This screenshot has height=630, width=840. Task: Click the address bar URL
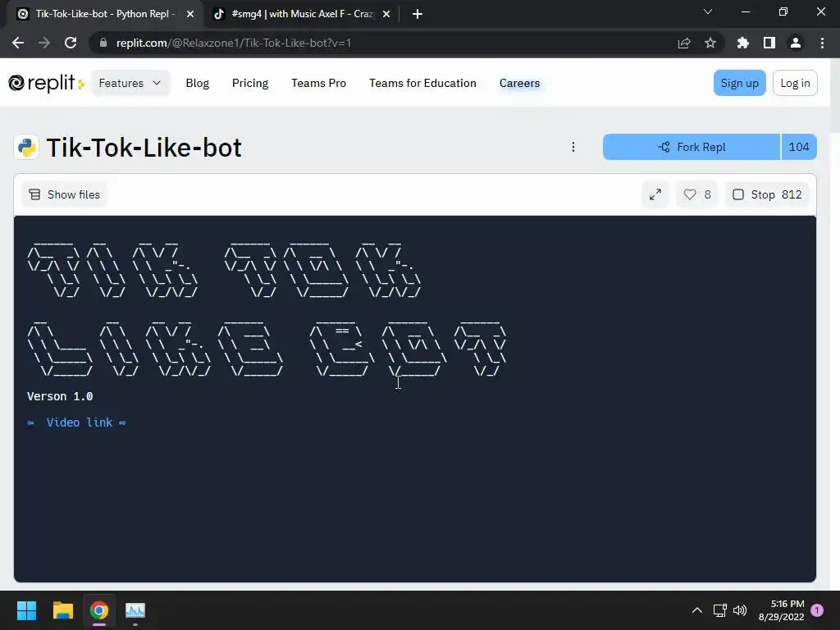[234, 43]
